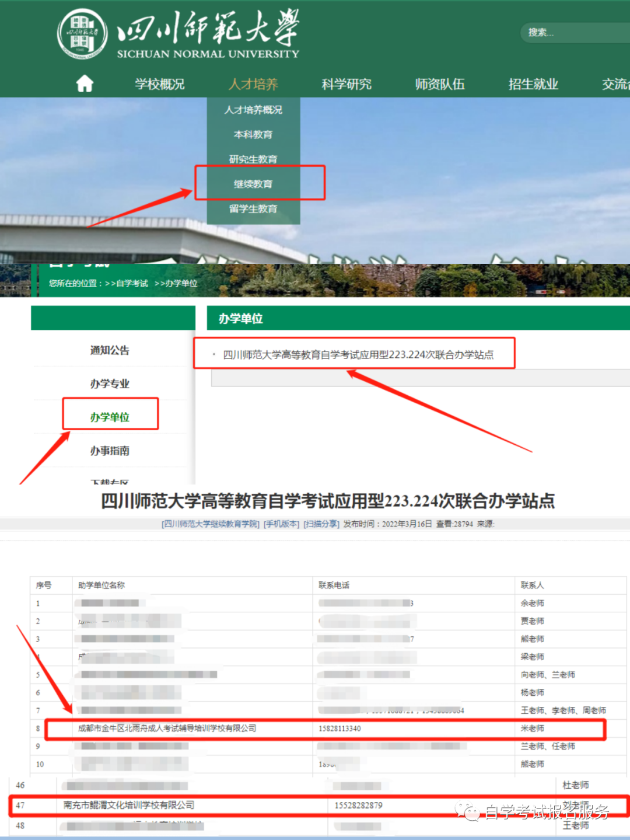Select 人才培养概况 from the dropdown

tap(253, 110)
